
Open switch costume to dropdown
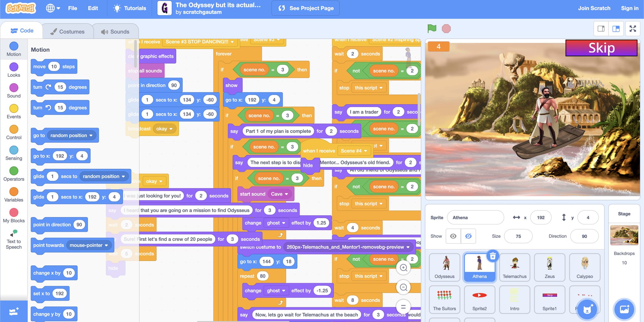click(x=348, y=247)
